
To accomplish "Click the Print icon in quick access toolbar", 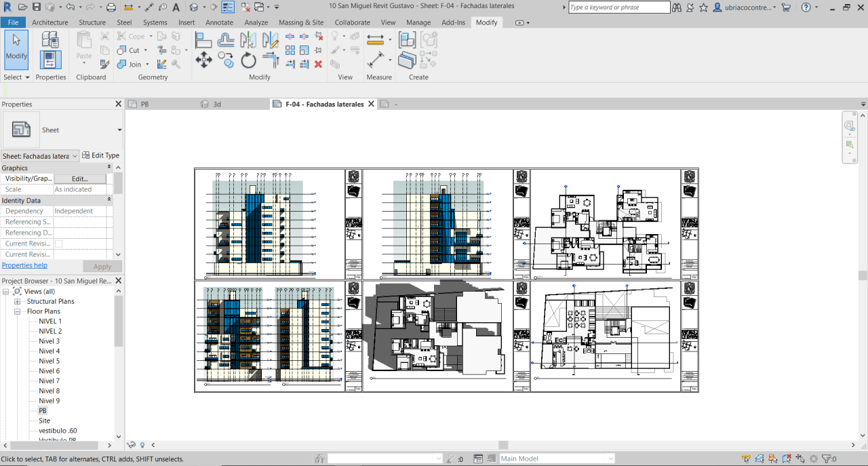I will click(111, 7).
